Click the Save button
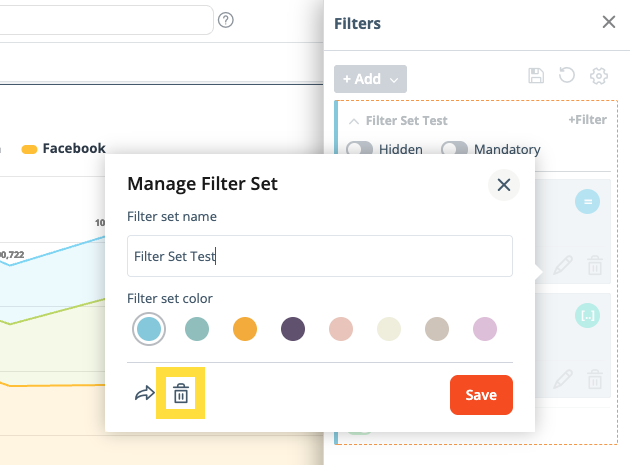 (481, 395)
